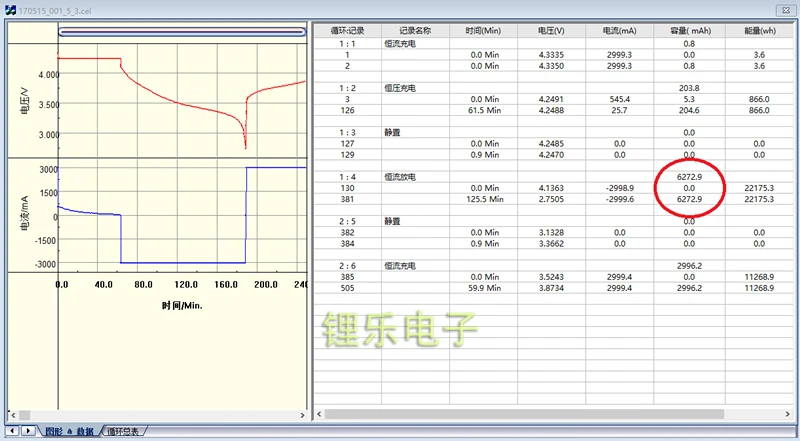
Task: Click the tab-scroll right arrow button
Action: coord(29,431)
